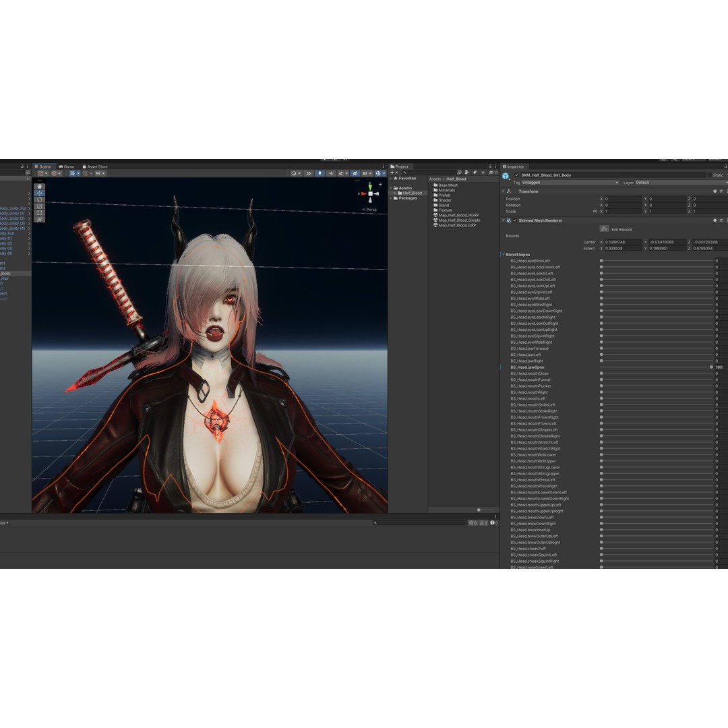Screen dimensions: 728x728
Task: Open the Base Mesh folder
Action: tap(446, 185)
